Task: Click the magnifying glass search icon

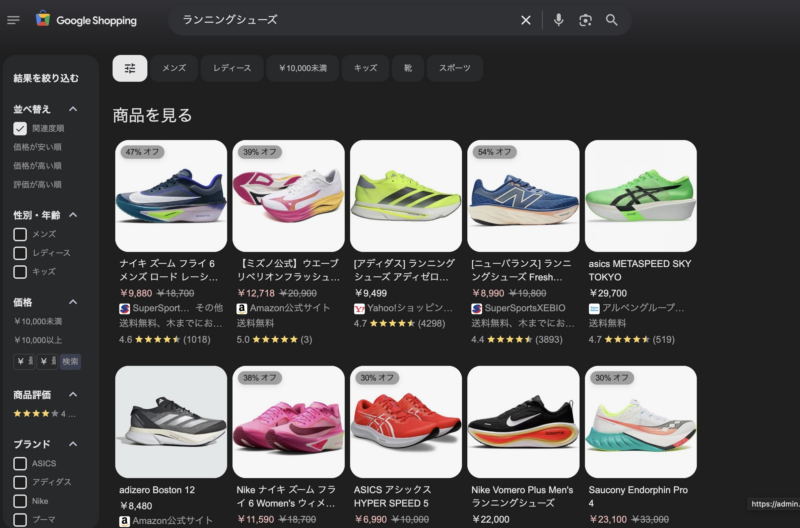Action: (x=612, y=20)
